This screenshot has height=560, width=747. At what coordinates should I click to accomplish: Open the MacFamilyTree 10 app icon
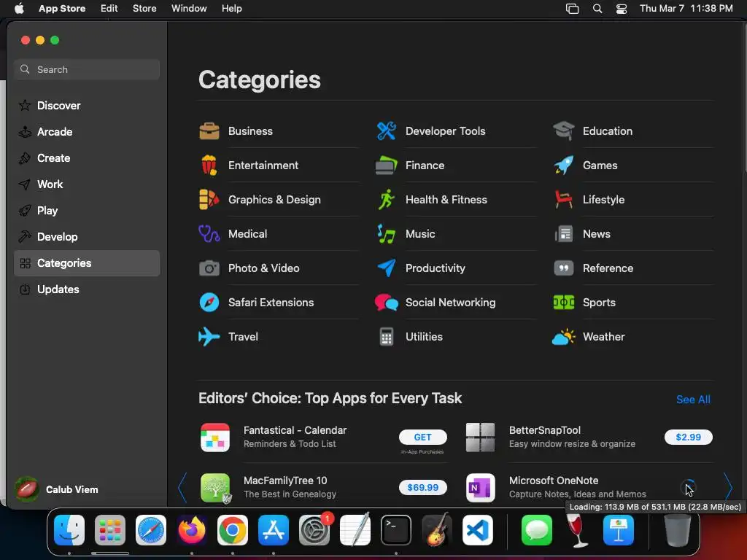[215, 488]
